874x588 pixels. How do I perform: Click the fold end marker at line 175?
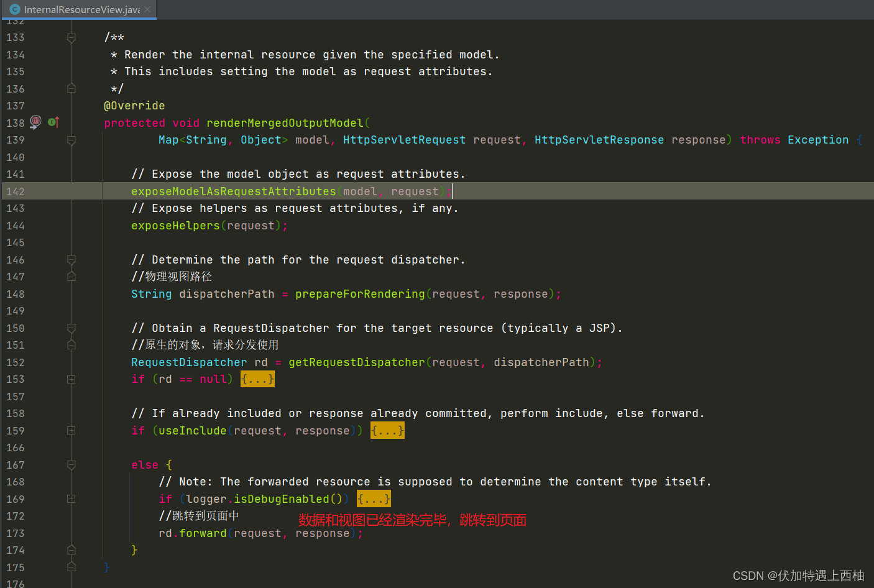pyautogui.click(x=71, y=567)
